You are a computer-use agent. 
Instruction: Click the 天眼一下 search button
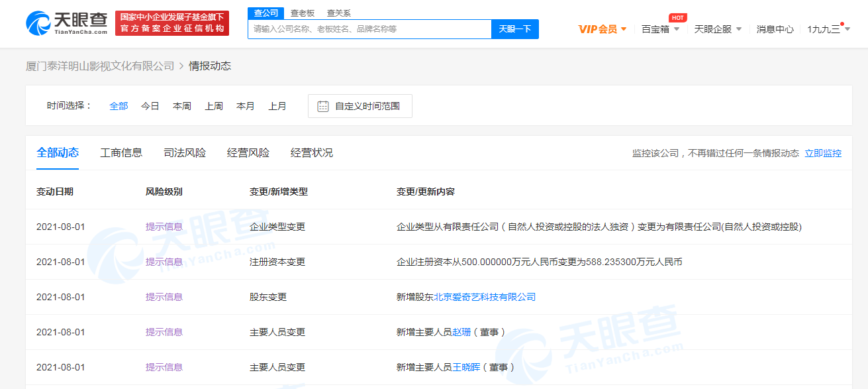point(514,29)
